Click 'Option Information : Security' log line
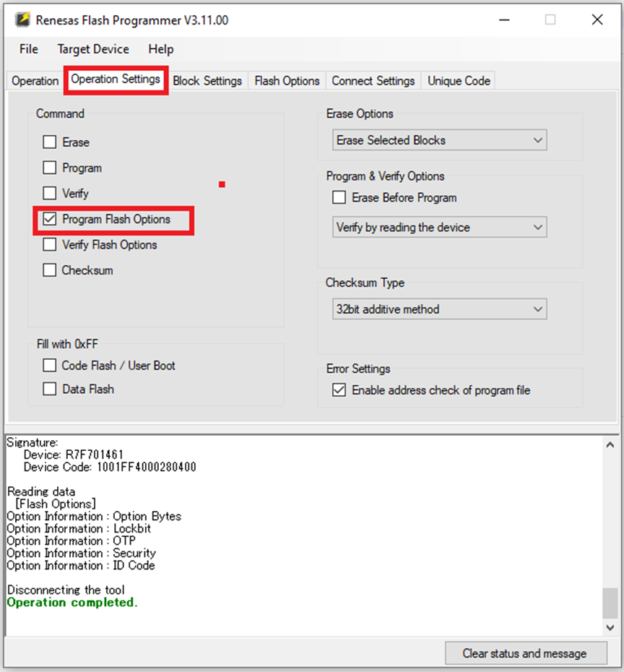 [x=82, y=553]
